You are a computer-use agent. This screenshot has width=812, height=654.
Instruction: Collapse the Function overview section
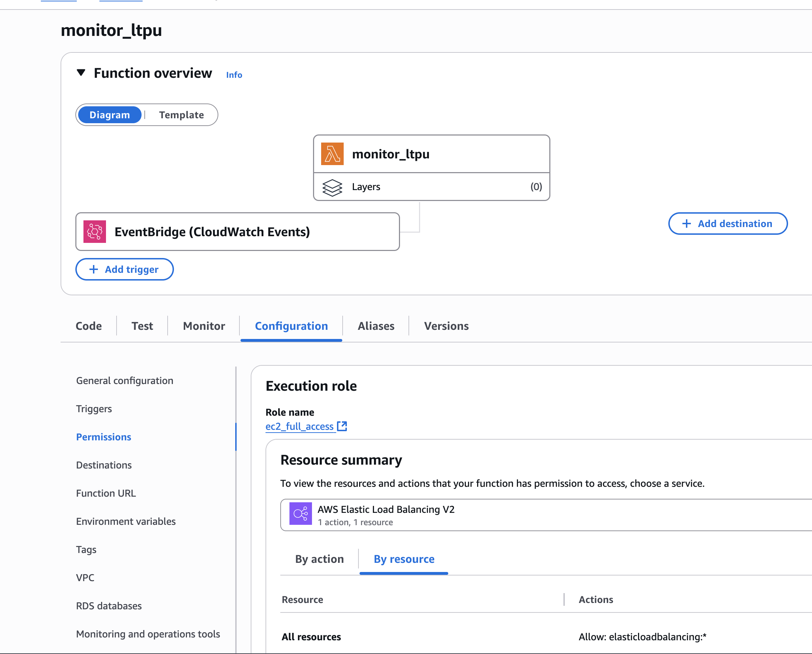[81, 73]
